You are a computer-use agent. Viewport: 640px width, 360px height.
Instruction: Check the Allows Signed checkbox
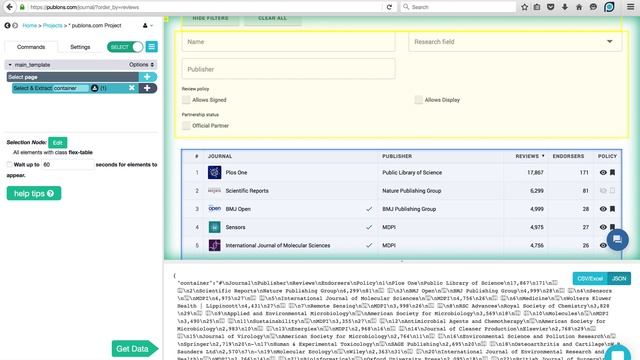pyautogui.click(x=186, y=100)
